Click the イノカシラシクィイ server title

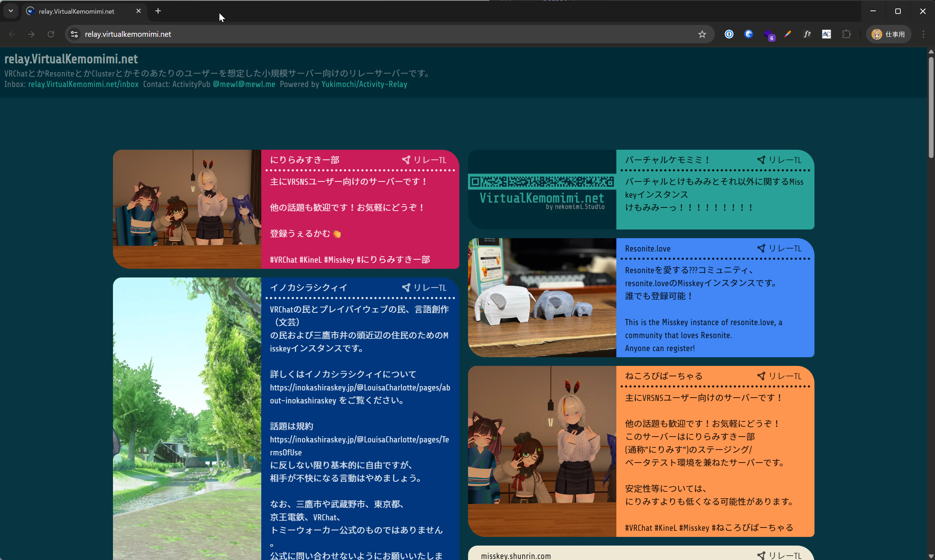[x=309, y=288]
